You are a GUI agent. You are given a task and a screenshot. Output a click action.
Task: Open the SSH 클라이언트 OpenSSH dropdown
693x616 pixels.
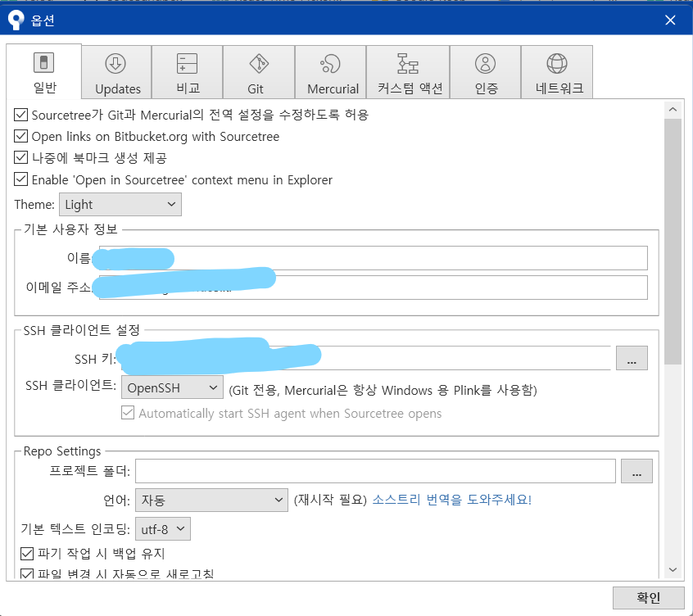(172, 387)
